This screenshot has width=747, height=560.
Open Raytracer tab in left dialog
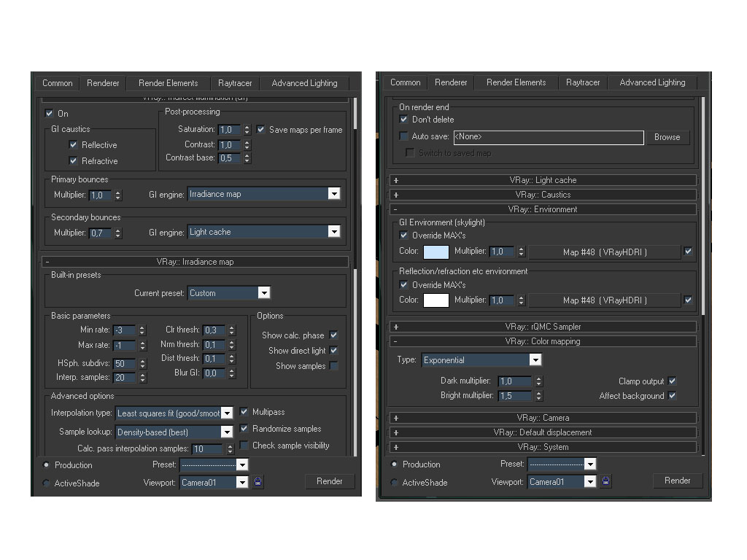[x=235, y=83]
